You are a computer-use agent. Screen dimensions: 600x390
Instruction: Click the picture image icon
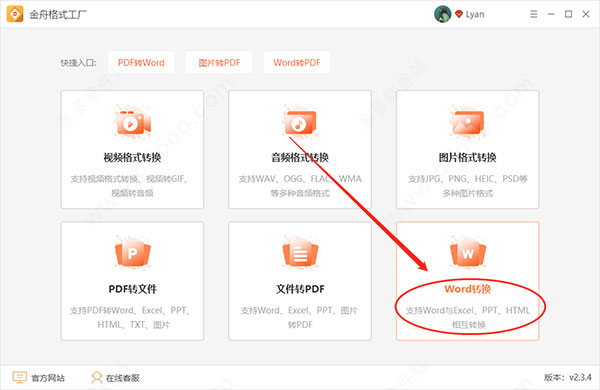pyautogui.click(x=468, y=122)
